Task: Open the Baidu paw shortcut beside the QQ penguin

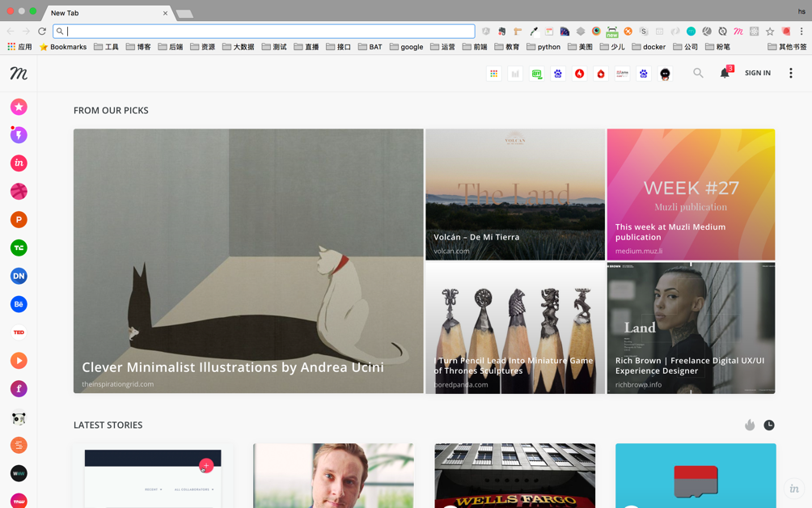Action: [x=644, y=74]
